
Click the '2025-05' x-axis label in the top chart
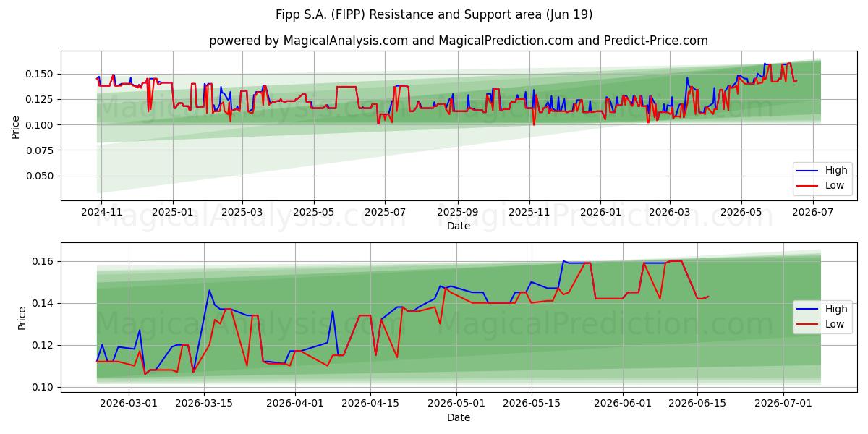314,212
